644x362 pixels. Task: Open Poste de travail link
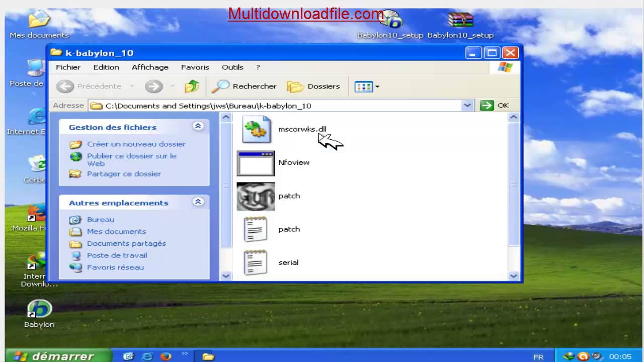[x=117, y=255]
